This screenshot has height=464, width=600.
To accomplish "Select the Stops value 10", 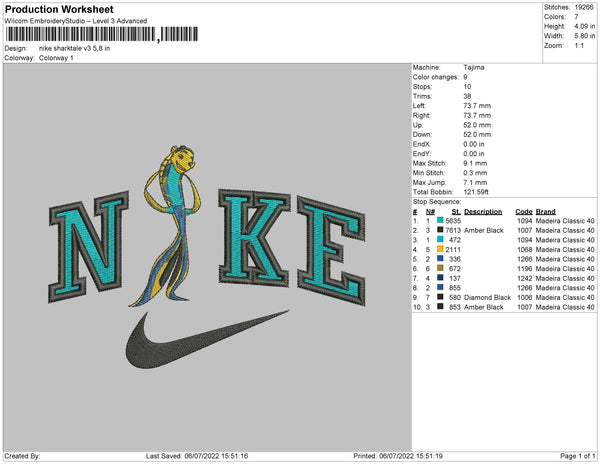I will (x=467, y=86).
